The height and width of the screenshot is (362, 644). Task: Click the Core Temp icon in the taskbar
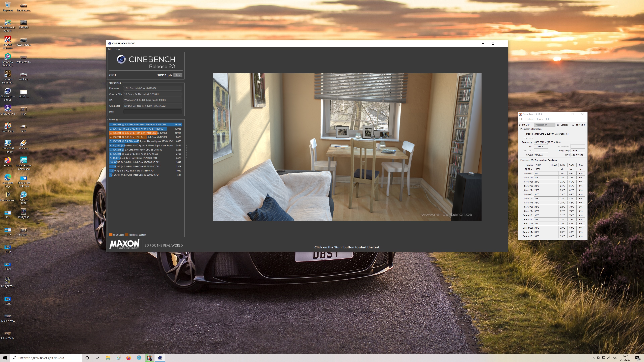pos(149,358)
